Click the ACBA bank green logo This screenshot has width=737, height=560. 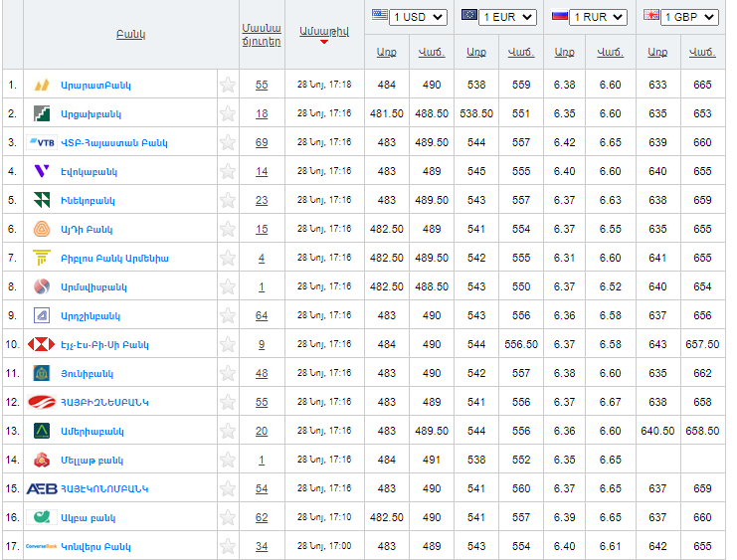point(42,517)
